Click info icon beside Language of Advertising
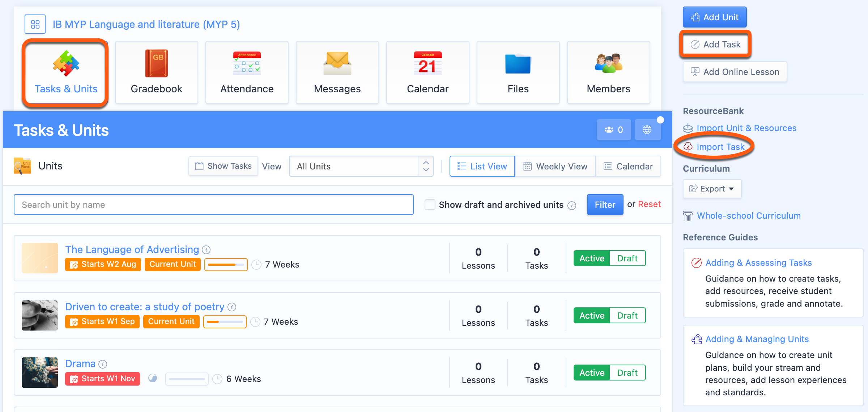 (x=206, y=250)
